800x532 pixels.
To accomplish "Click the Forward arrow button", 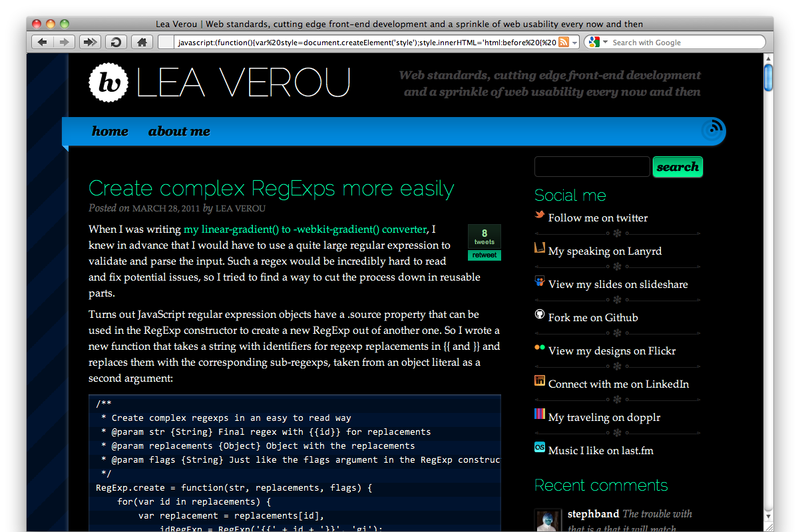I will (x=64, y=43).
